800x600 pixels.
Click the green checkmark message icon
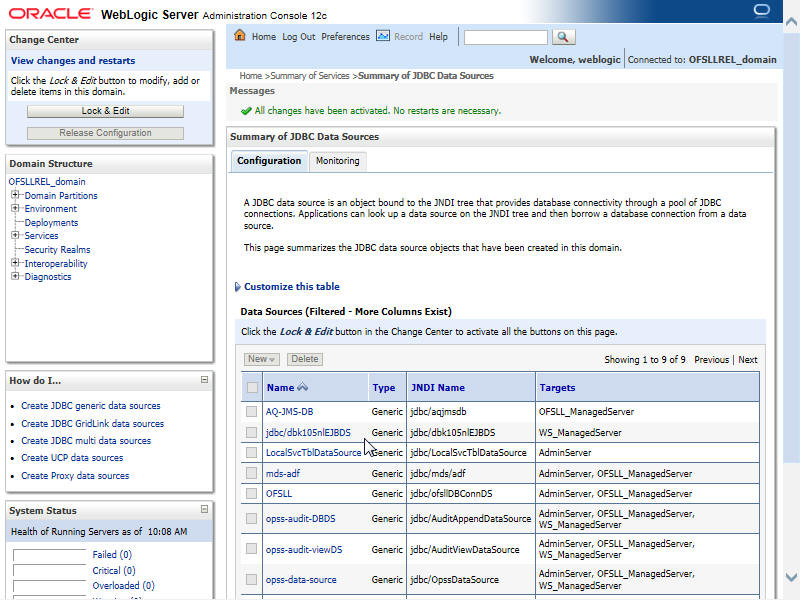pyautogui.click(x=246, y=111)
